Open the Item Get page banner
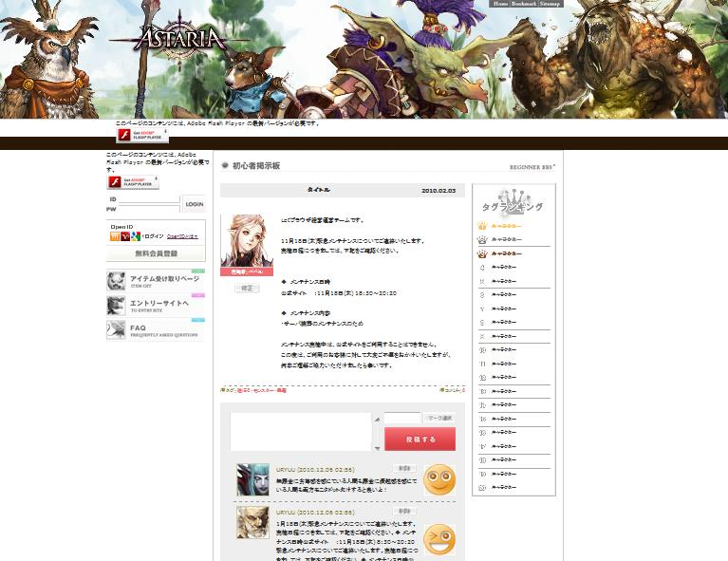The width and height of the screenshot is (728, 561). click(156, 281)
